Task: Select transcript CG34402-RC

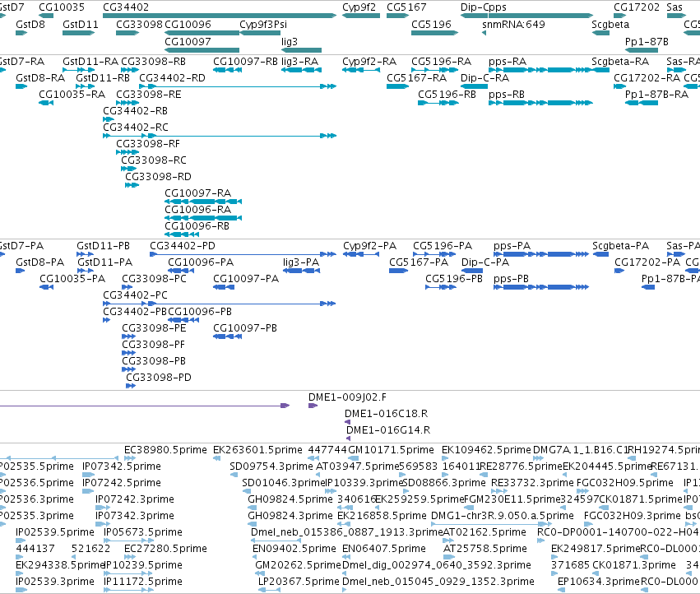Action: (219, 135)
